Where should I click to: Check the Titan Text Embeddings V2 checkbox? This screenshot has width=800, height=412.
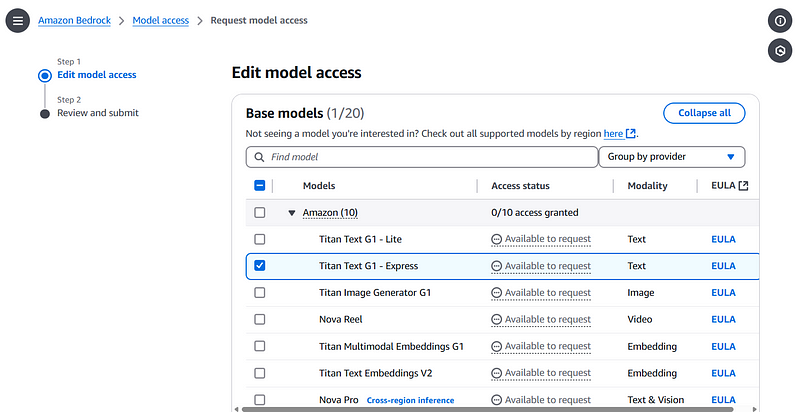tap(260, 373)
